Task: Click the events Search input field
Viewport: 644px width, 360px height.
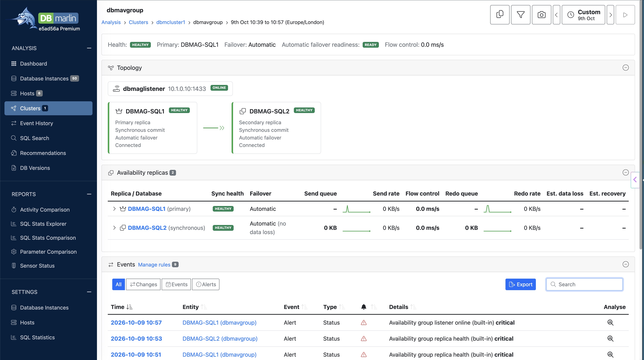Action: coord(584,284)
